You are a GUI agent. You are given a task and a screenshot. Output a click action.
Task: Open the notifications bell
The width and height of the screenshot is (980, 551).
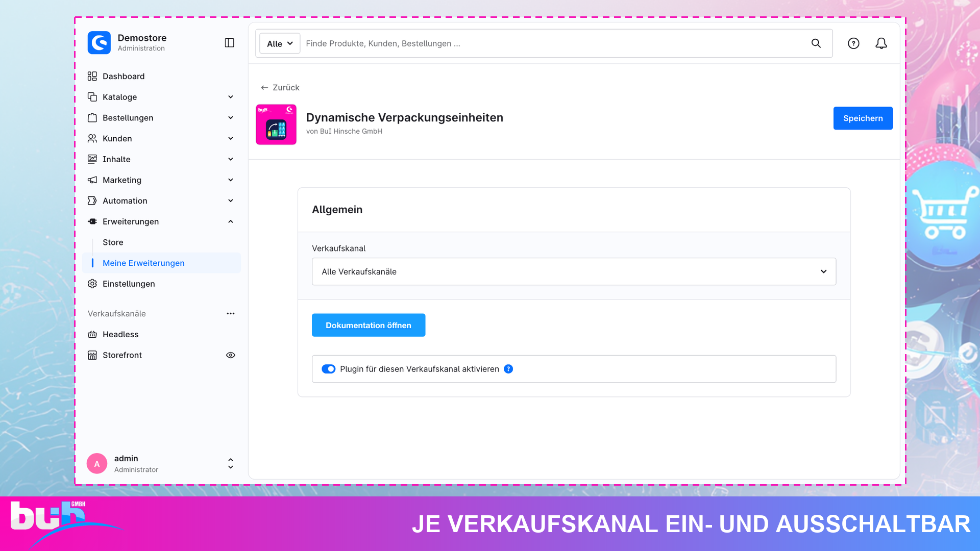[881, 43]
